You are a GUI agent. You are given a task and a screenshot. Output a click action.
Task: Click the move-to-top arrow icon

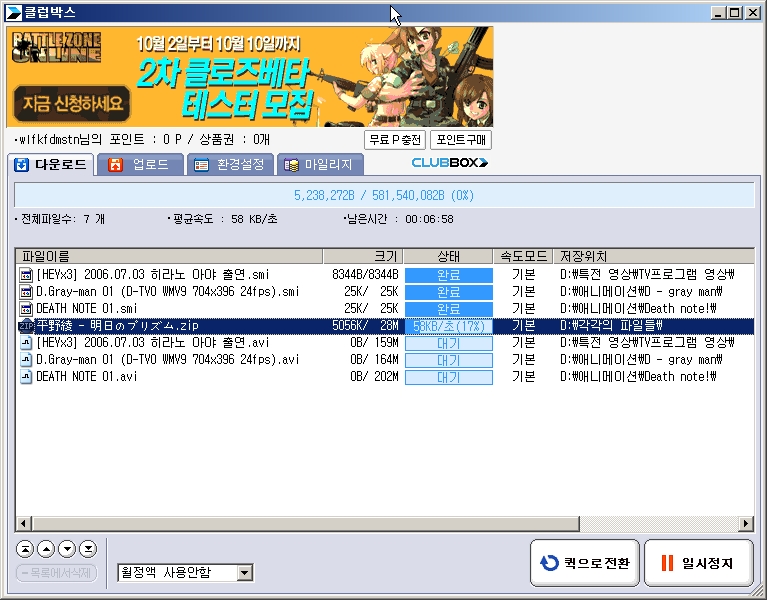tap(25, 548)
